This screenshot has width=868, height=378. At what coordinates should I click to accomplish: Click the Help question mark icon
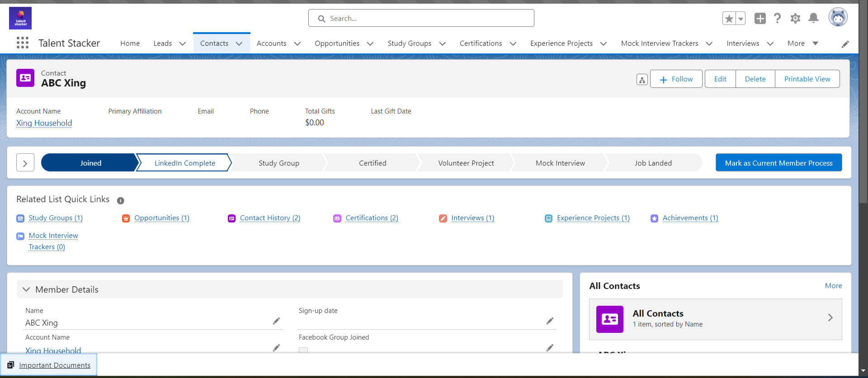777,18
